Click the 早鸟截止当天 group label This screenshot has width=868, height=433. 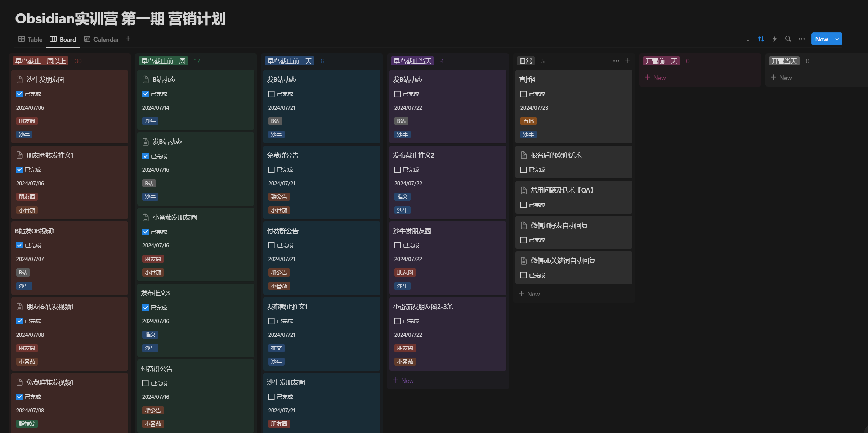(412, 61)
